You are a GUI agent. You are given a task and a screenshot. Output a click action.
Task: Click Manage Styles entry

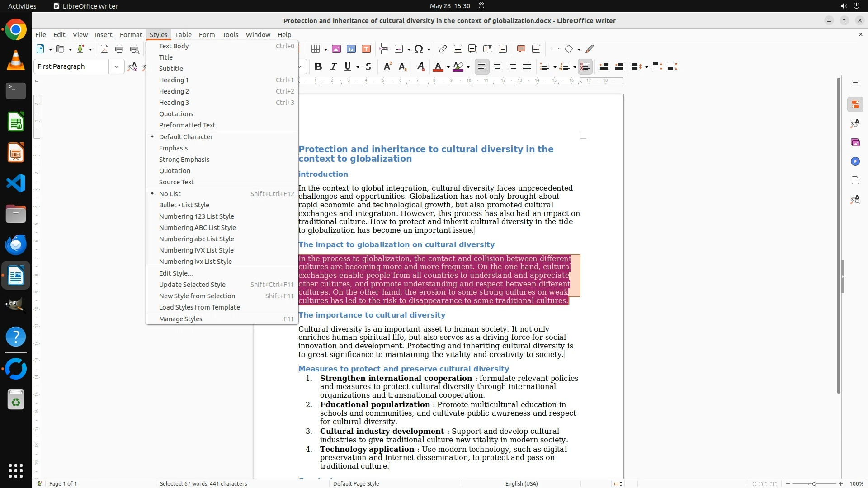coord(180,319)
